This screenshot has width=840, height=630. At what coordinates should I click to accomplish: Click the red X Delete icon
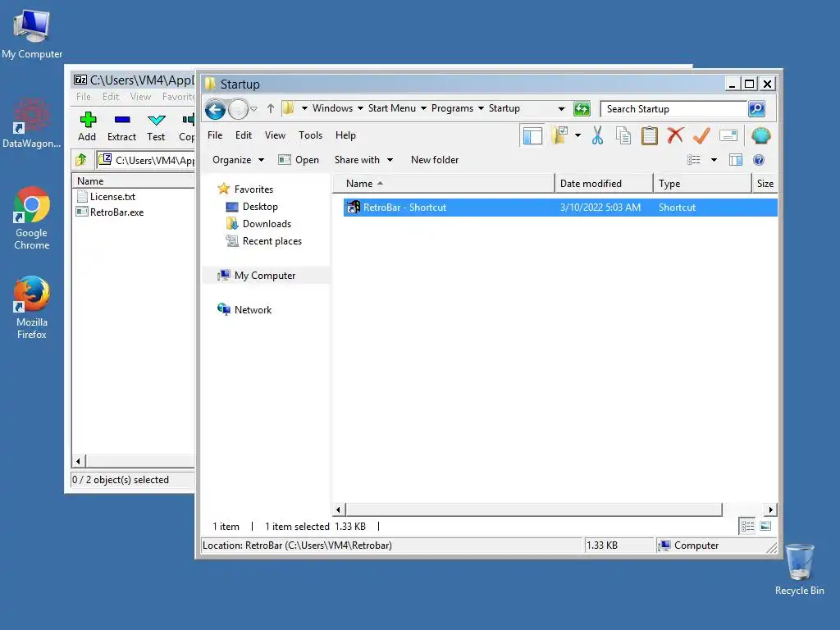(675, 135)
